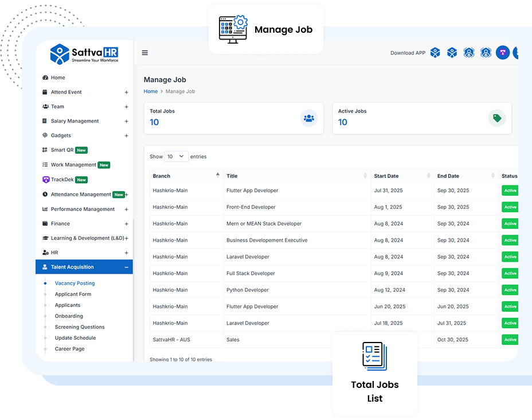The width and height of the screenshot is (532, 420).
Task: Collapse the Talent Acquisition section
Action: (126, 267)
